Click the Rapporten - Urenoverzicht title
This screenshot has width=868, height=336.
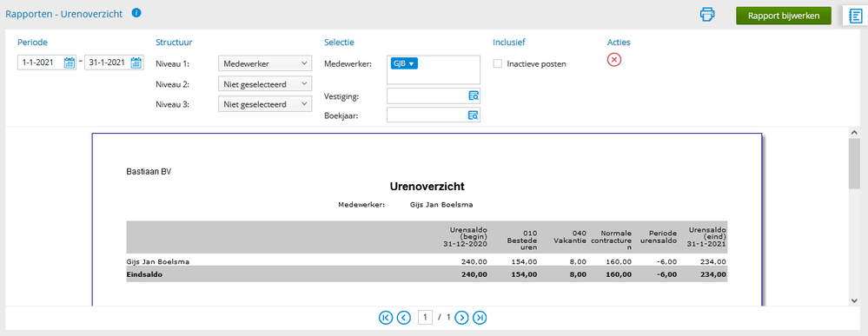point(64,15)
